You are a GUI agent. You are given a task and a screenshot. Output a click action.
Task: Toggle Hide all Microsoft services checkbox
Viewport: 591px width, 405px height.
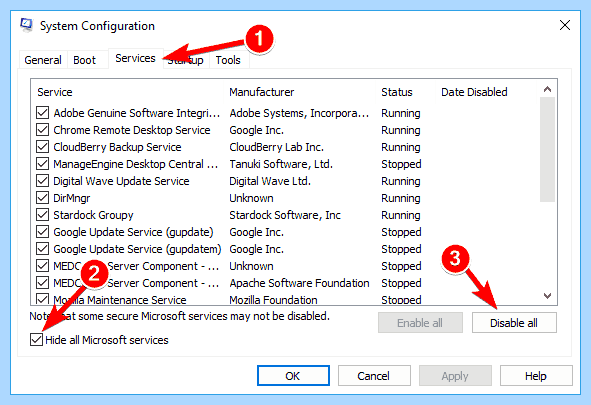point(36,340)
